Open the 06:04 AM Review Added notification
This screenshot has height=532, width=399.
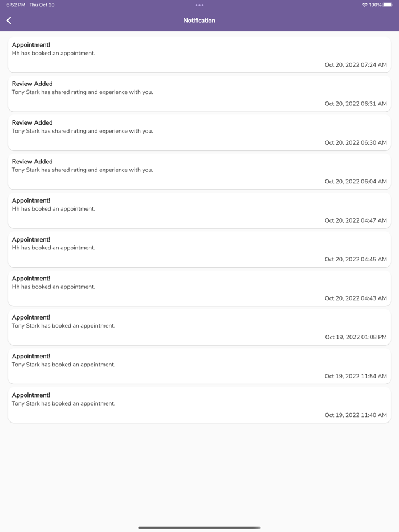click(199, 171)
